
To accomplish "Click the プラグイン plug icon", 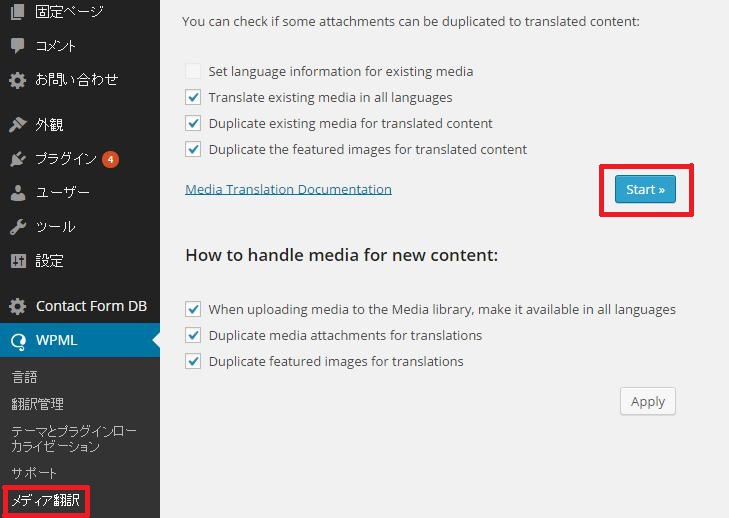I will click(x=18, y=159).
